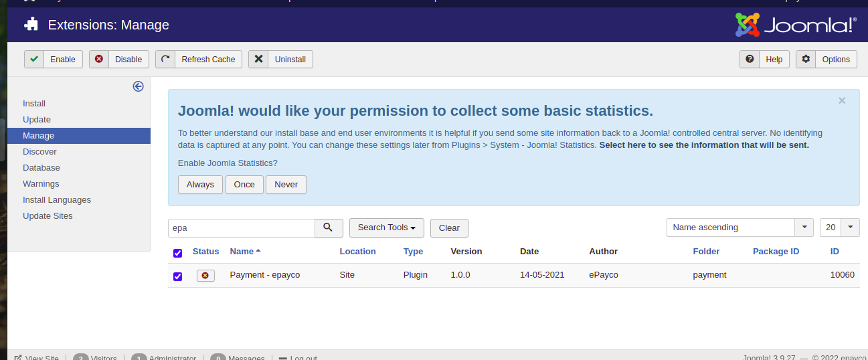Click the Joomla! logo in header

[796, 25]
